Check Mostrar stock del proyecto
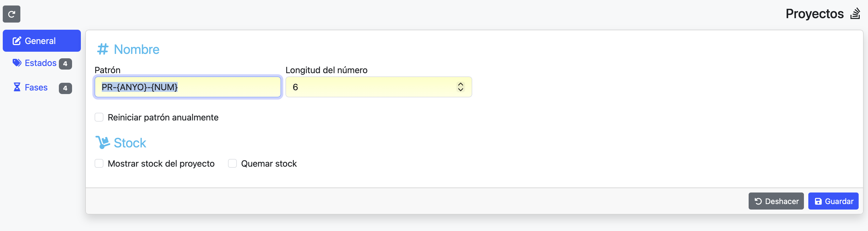The width and height of the screenshot is (868, 231). pos(99,163)
